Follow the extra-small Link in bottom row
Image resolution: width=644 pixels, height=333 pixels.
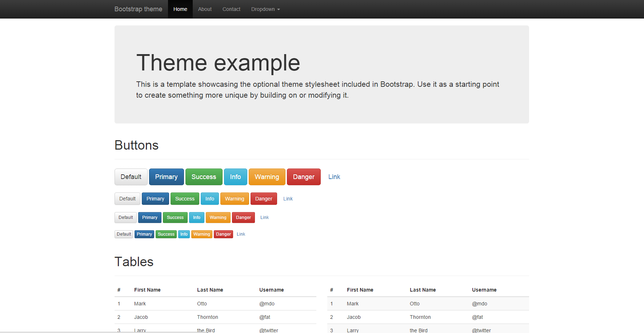(241, 234)
